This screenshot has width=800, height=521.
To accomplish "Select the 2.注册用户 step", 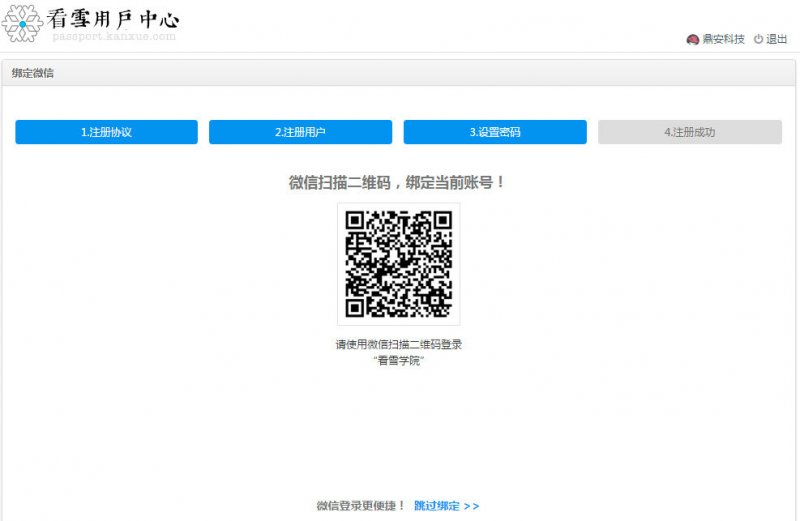I will [301, 132].
